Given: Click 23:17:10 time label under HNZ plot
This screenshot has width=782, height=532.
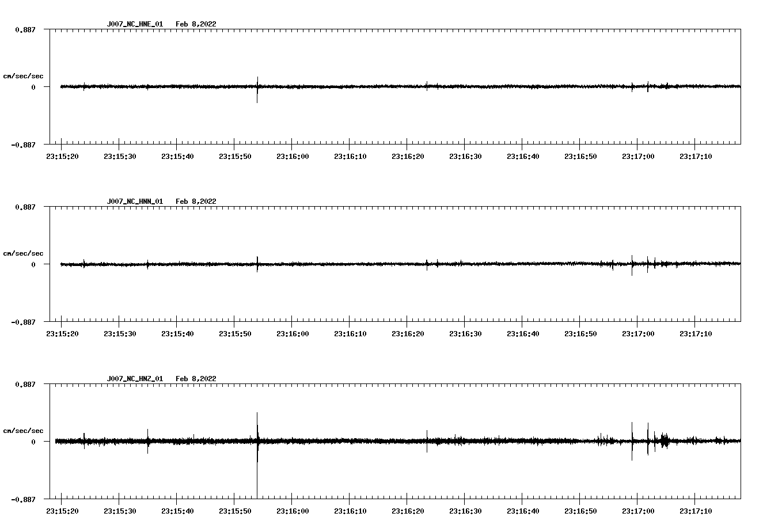Looking at the screenshot, I should point(696,511).
